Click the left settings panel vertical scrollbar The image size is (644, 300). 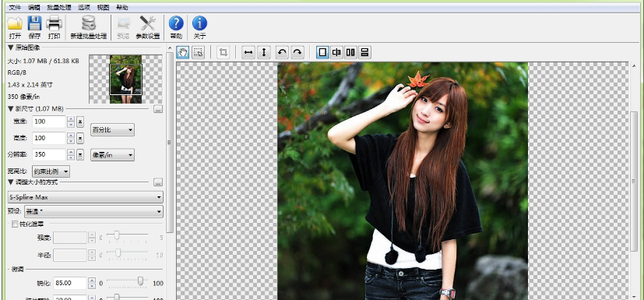[170, 143]
